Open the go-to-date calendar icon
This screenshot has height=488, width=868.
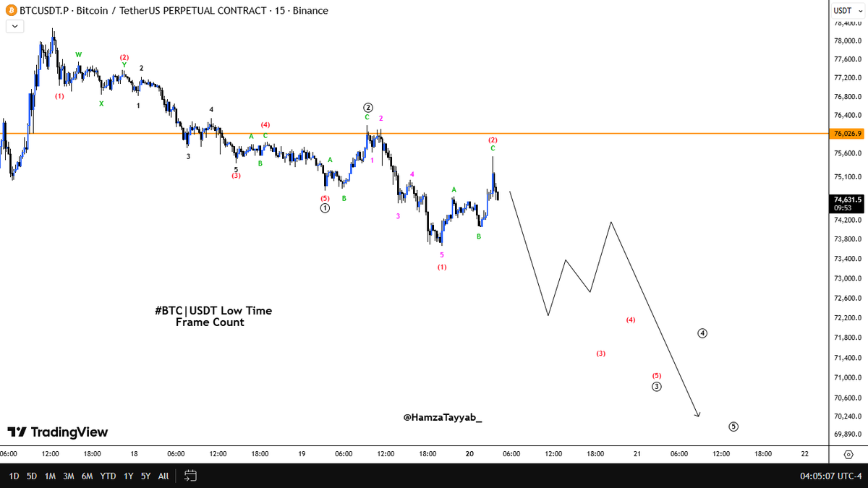click(x=190, y=476)
